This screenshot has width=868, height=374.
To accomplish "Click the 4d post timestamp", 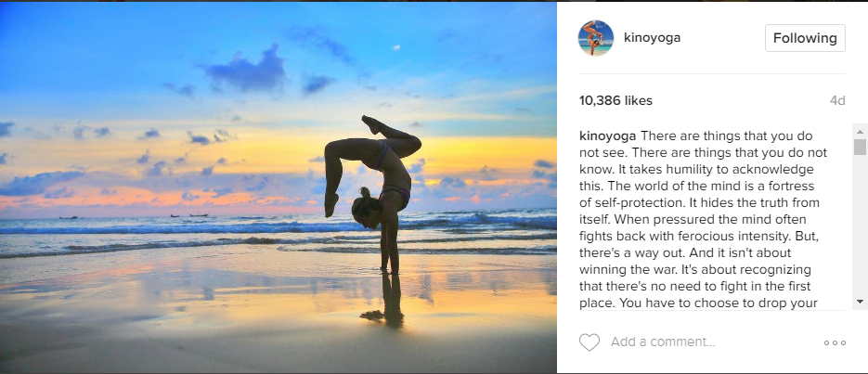I will click(837, 100).
